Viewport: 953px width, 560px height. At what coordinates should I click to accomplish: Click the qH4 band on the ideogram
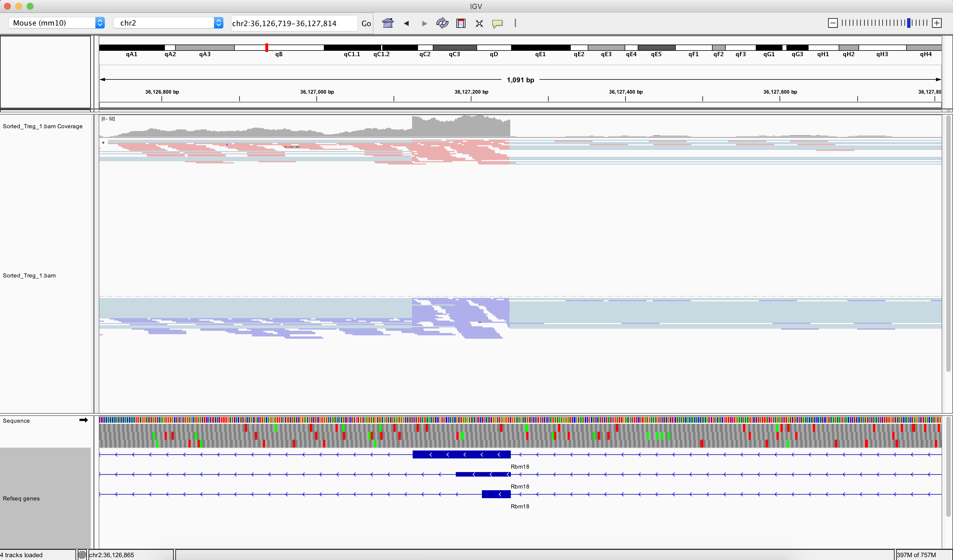tap(924, 48)
